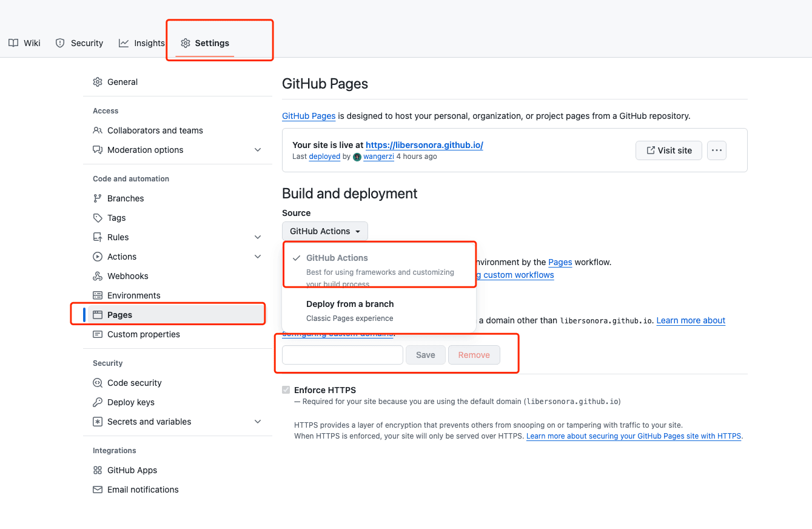Image resolution: width=812 pixels, height=529 pixels.
Task: Open Moderation options
Action: pyautogui.click(x=177, y=150)
